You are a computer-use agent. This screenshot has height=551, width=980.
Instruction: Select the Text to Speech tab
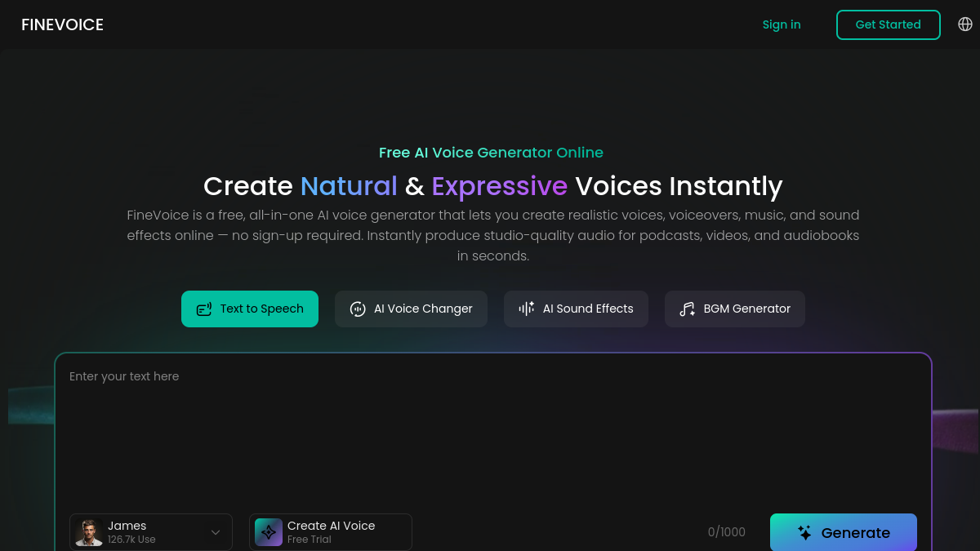250,309
